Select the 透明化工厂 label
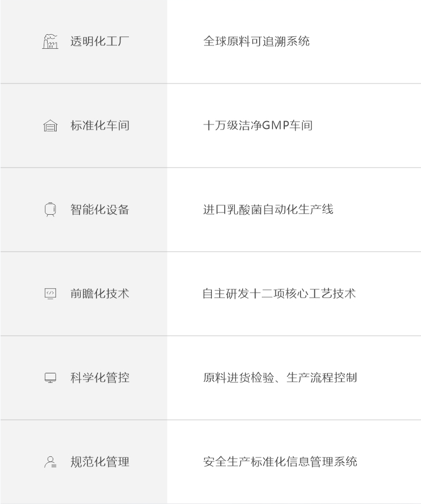The width and height of the screenshot is (421, 504). [x=100, y=41]
